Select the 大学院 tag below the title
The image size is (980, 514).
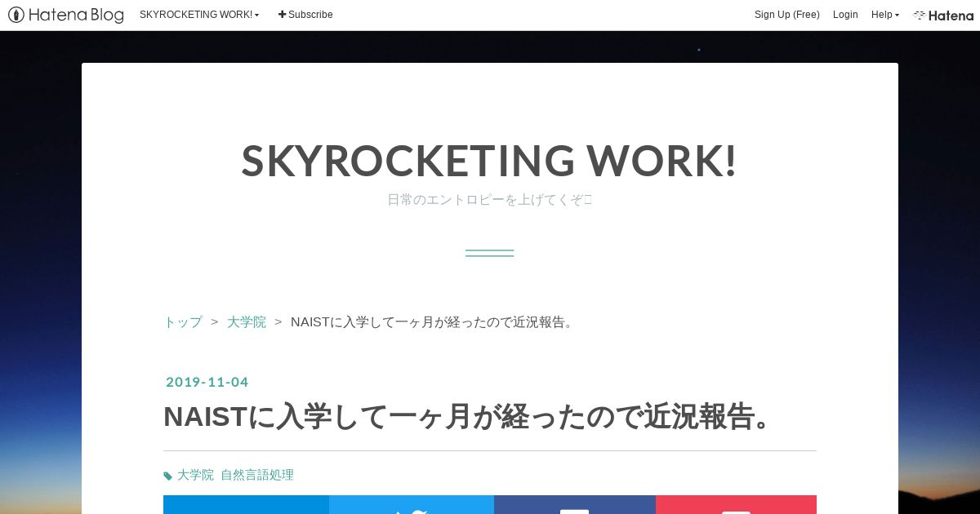(195, 475)
